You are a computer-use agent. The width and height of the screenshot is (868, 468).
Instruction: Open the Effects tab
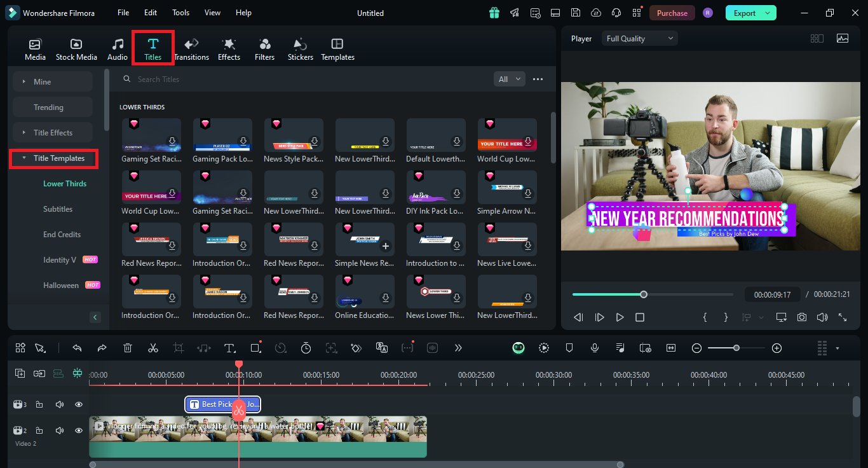click(229, 50)
